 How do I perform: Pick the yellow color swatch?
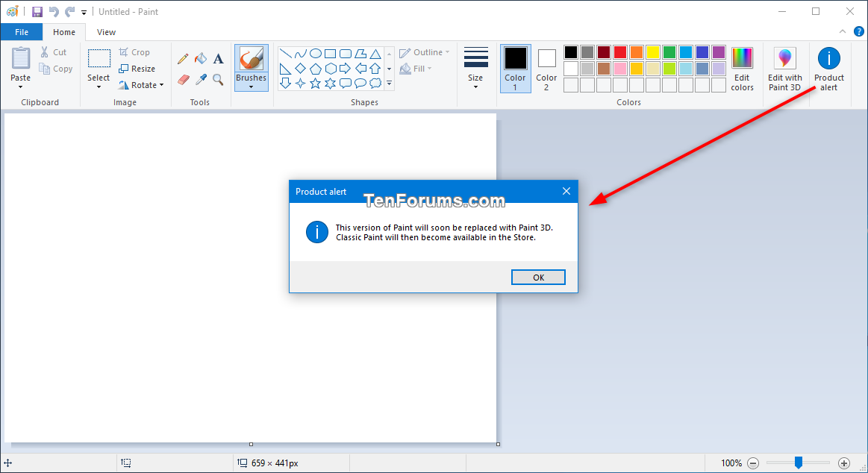pyautogui.click(x=653, y=52)
